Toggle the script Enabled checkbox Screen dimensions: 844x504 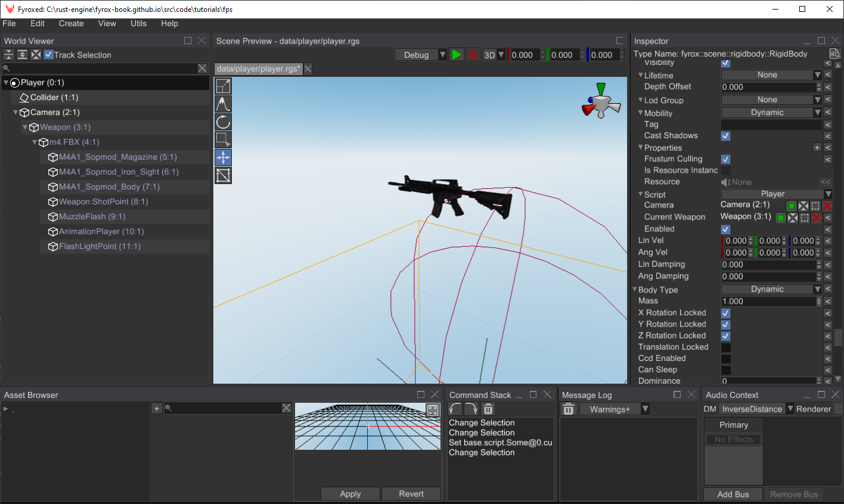point(725,229)
